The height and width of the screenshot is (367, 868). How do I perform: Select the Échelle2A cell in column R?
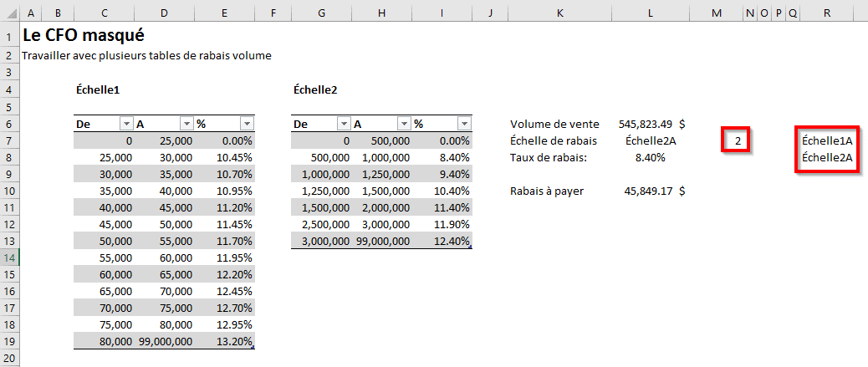(826, 157)
